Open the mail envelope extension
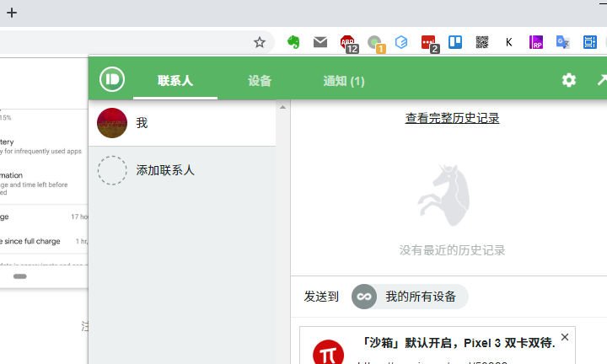Image resolution: width=607 pixels, height=364 pixels. pos(320,42)
